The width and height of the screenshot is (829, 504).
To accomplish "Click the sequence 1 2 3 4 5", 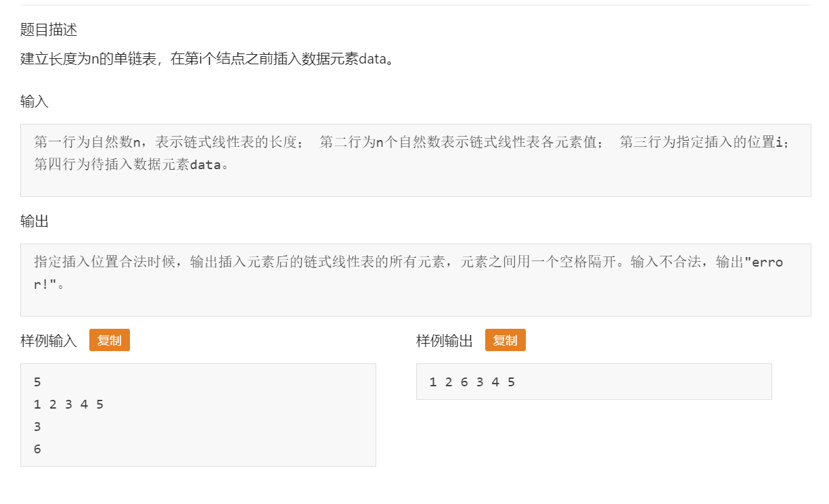I will pyautogui.click(x=68, y=404).
